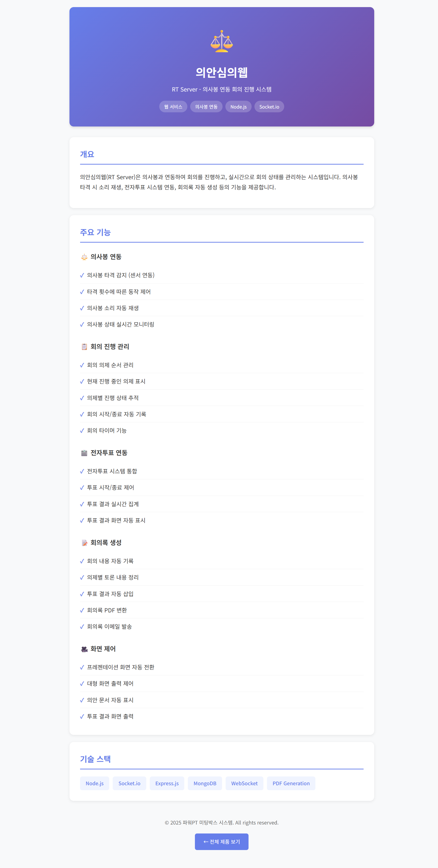Click the memo icon beside 회의록 생성
The image size is (438, 868).
point(84,543)
